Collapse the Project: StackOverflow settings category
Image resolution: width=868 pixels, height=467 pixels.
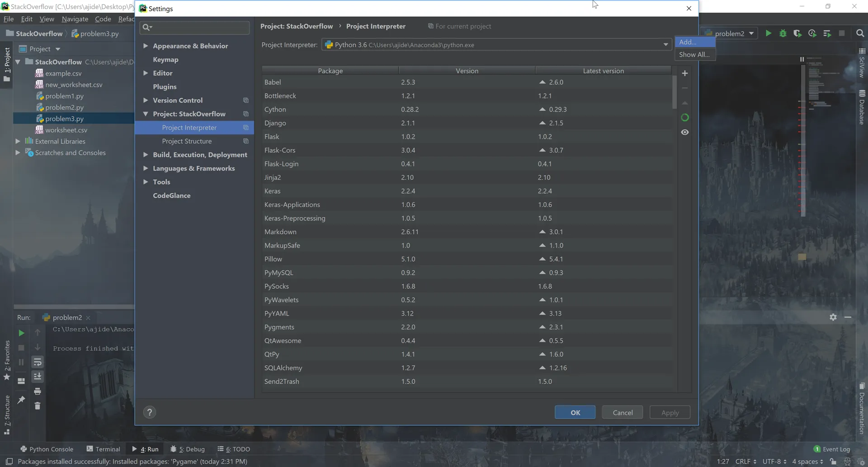146,114
